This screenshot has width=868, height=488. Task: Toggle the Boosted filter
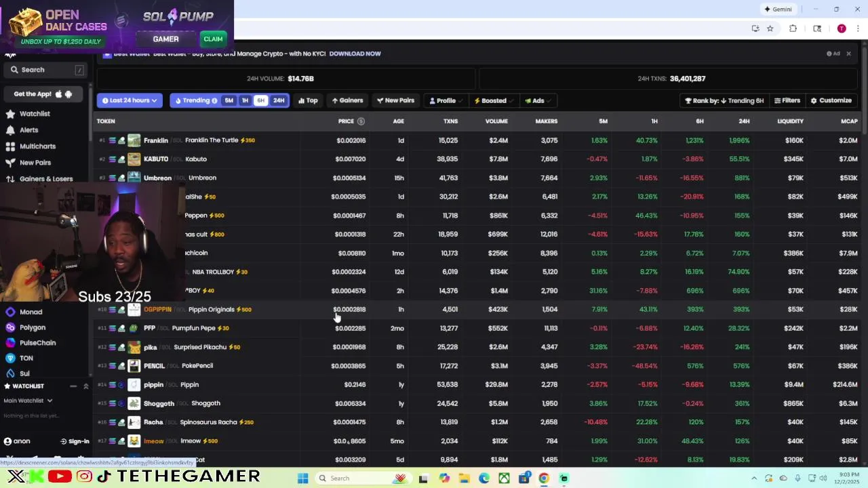click(493, 100)
